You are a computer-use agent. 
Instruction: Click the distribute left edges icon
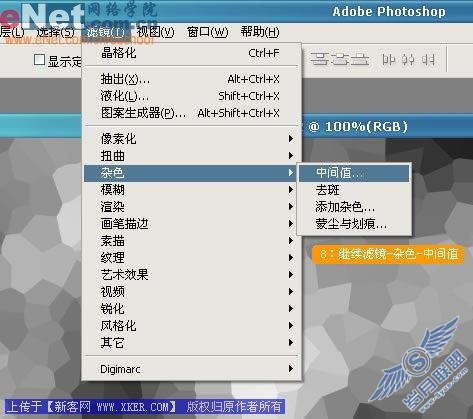[x=389, y=60]
